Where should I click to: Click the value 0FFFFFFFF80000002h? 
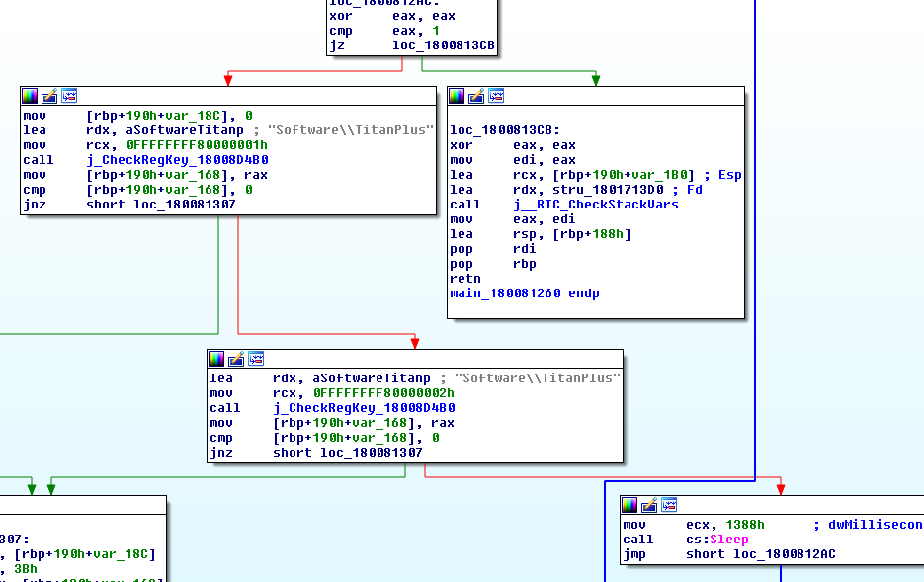click(x=383, y=393)
